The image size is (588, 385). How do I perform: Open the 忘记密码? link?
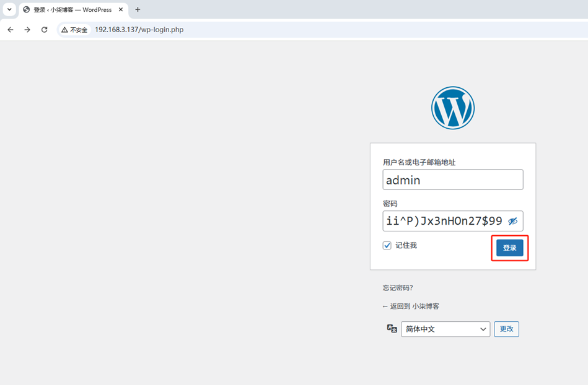tap(398, 288)
